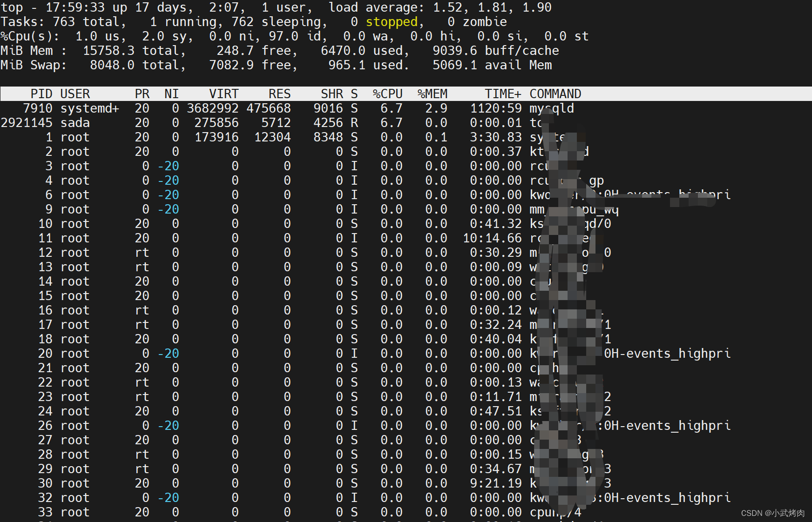The width and height of the screenshot is (812, 522).
Task: Click '9039.6 buff/cache' value
Action: pyautogui.click(x=496, y=51)
